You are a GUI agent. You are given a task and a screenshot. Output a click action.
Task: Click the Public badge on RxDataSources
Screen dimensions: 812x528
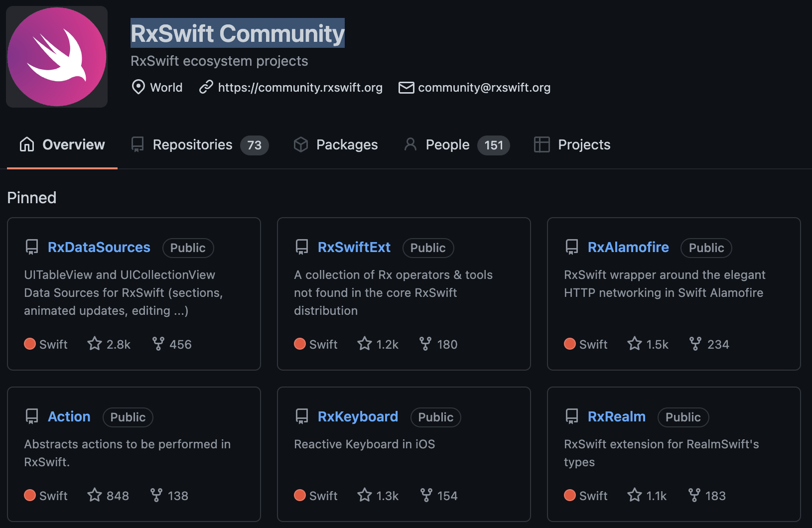188,248
